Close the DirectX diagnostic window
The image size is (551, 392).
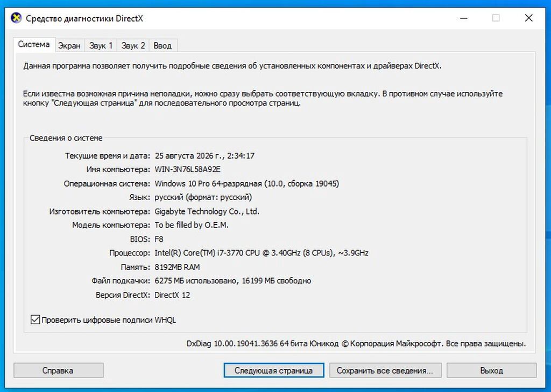528,18
